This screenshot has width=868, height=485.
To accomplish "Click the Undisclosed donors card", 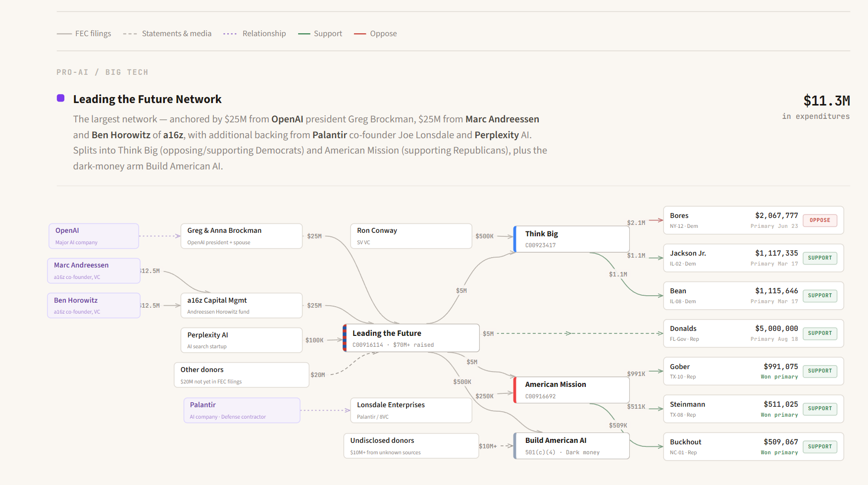I will coord(411,446).
